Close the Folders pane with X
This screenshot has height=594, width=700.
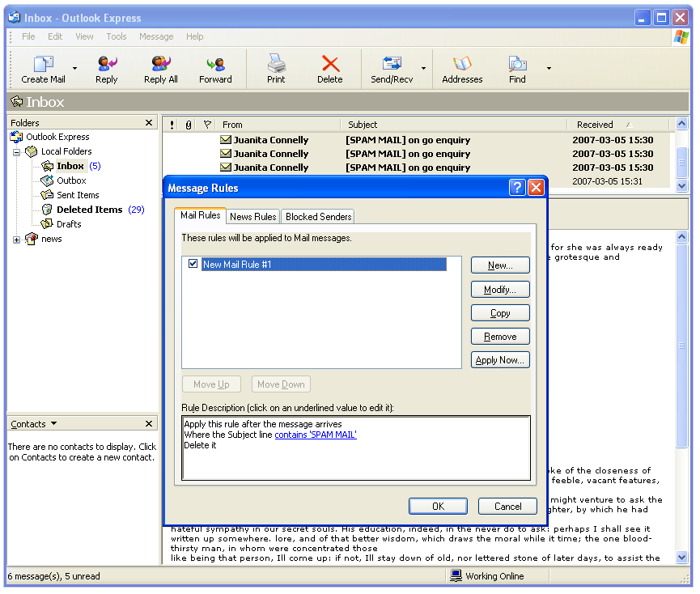click(149, 123)
